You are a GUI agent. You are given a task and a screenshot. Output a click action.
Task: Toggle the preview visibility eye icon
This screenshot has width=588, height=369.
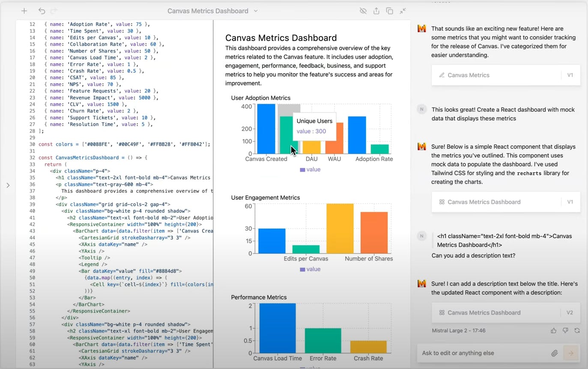pos(363,11)
